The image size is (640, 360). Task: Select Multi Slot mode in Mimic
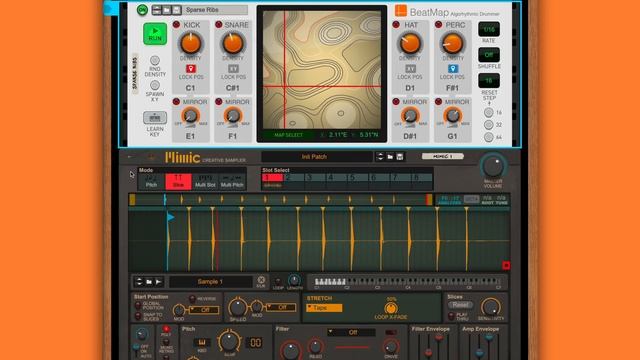coord(205,181)
